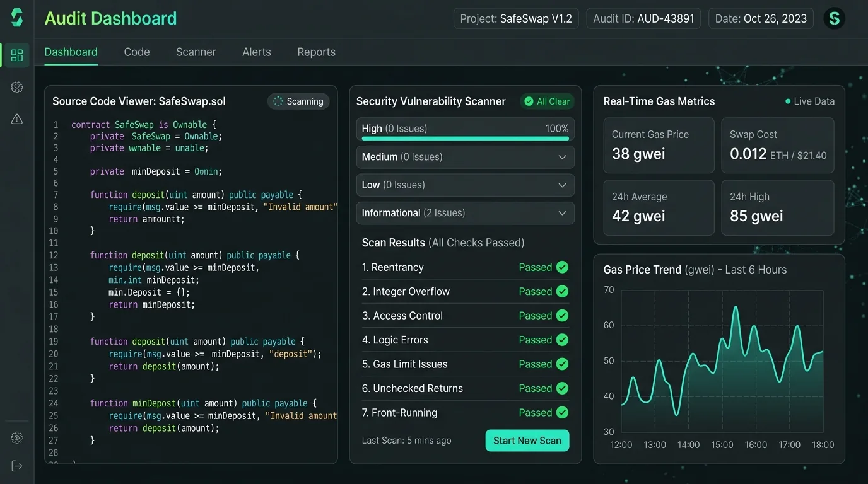
Task: Select the Swap Cost card
Action: 778,146
